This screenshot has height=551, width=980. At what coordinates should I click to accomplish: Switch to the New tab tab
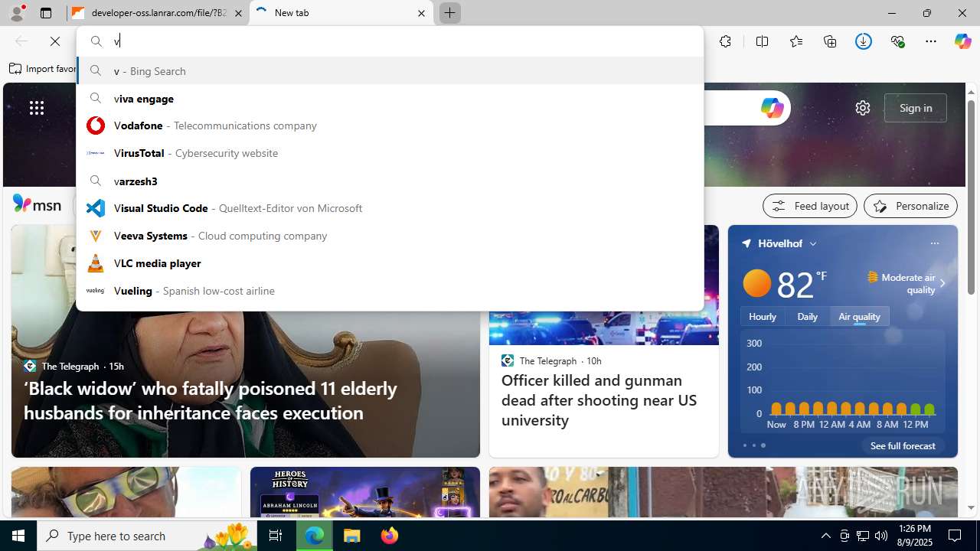click(341, 13)
